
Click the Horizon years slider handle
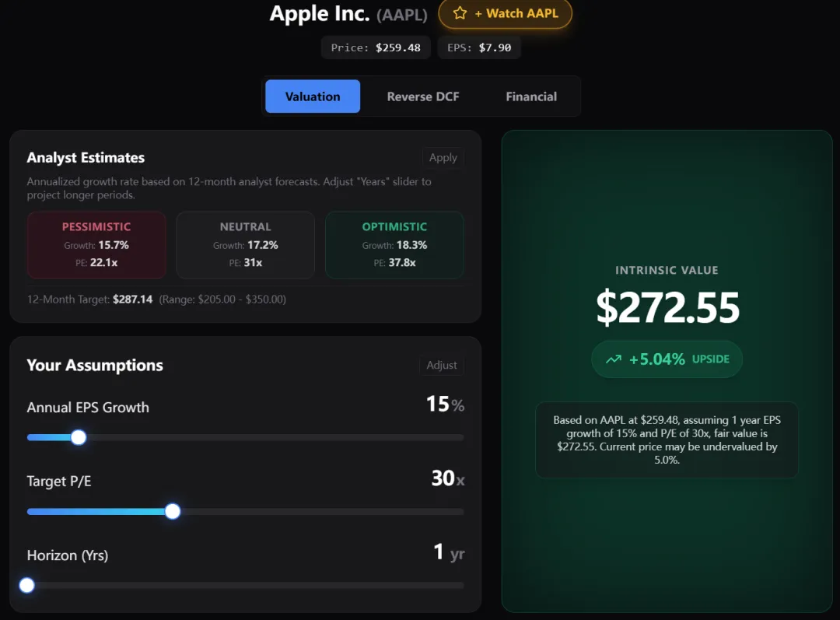point(26,585)
